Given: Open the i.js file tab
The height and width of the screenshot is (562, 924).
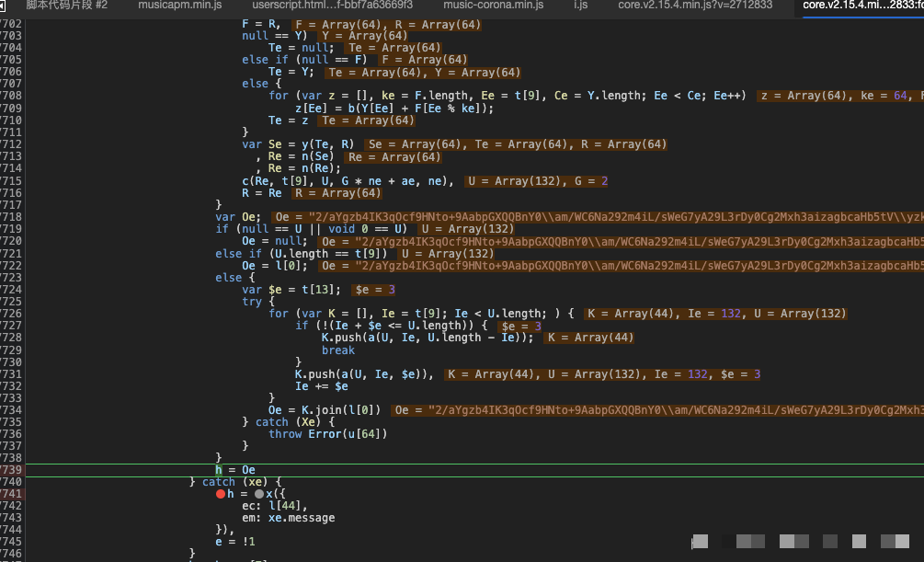Looking at the screenshot, I should point(580,6).
